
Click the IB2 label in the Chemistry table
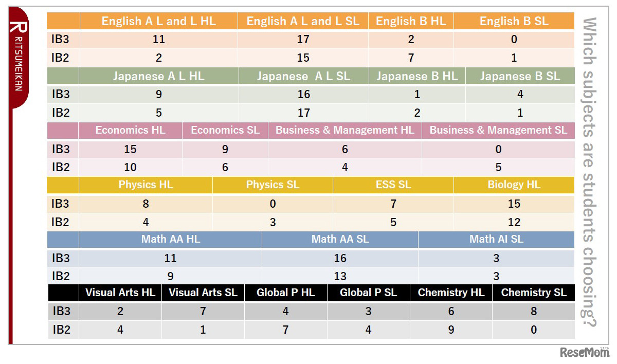pos(61,330)
